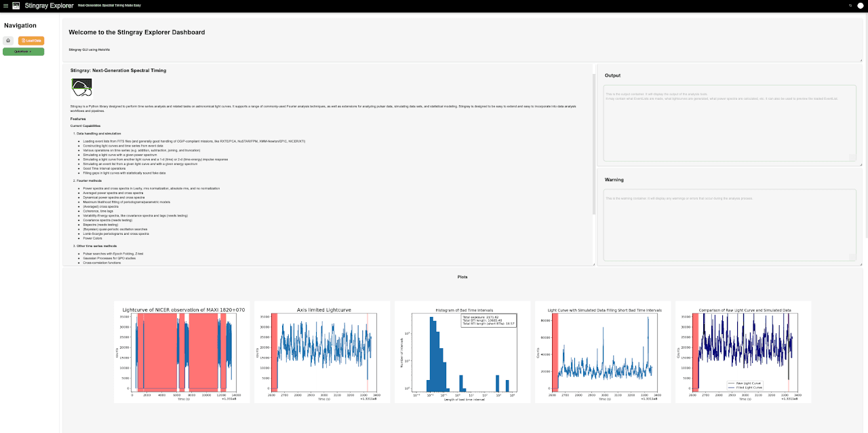Open the NICER MAXI 1820+070 lightcurve plot

click(x=182, y=352)
